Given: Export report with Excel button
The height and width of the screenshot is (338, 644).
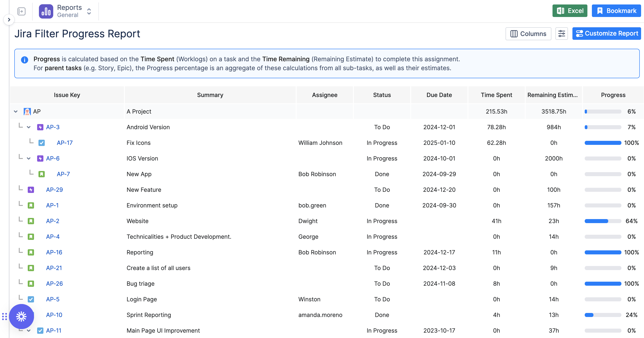Looking at the screenshot, I should (570, 11).
